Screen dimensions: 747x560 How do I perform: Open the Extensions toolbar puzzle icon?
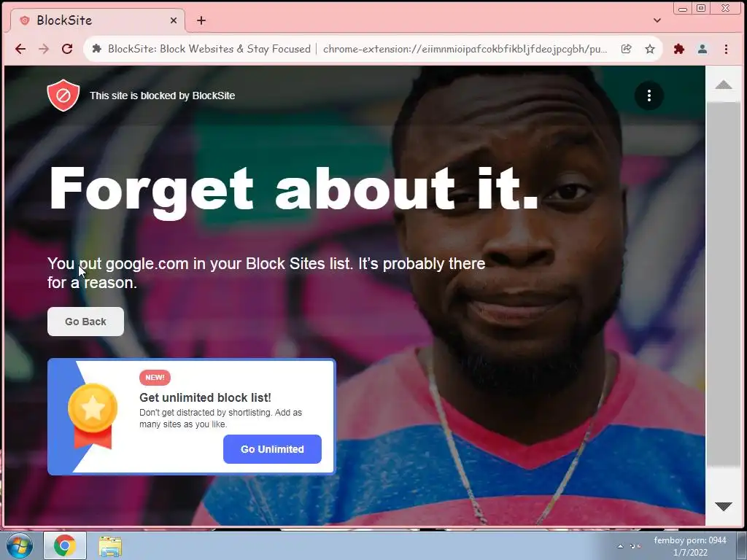pyautogui.click(x=679, y=49)
